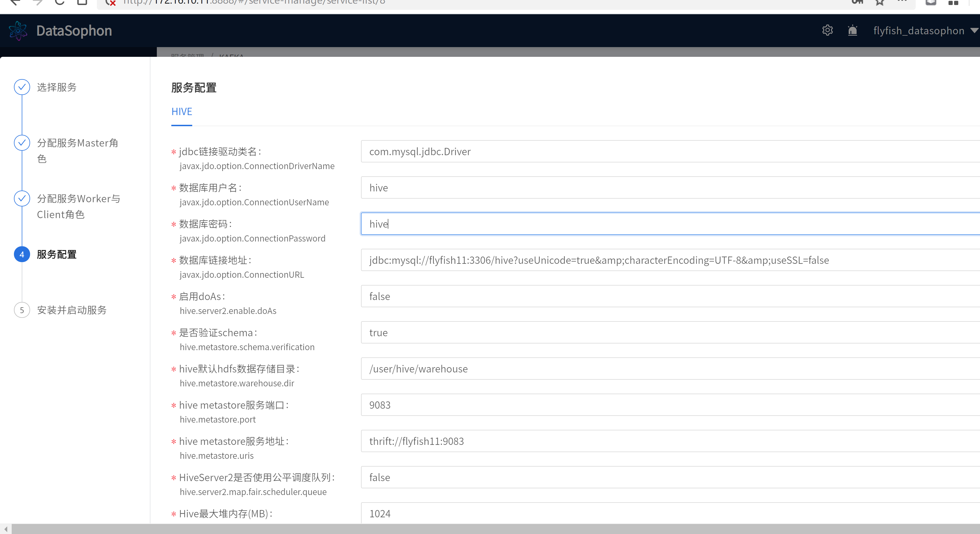Image resolution: width=980 pixels, height=534 pixels.
Task: Click the 服务配置 page heading
Action: (194, 88)
